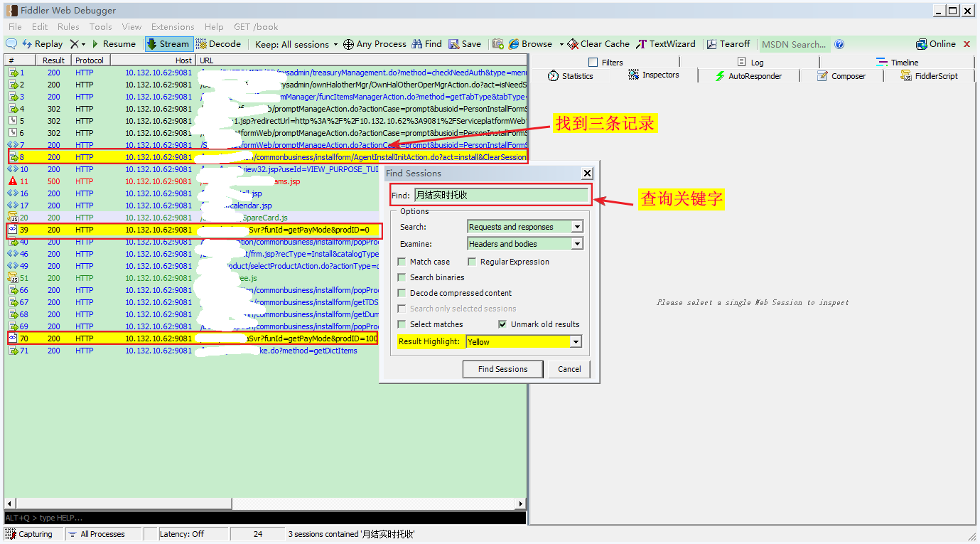Toggle the Decode button
980x544 pixels.
pyautogui.click(x=218, y=44)
